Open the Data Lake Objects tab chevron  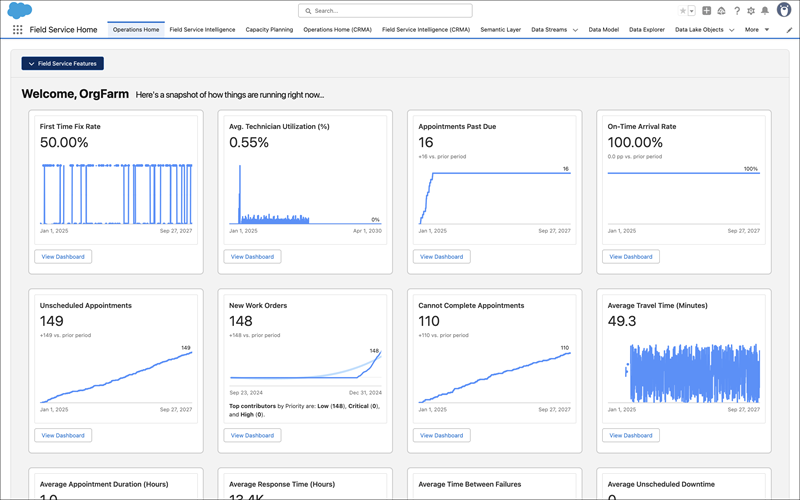coord(732,30)
